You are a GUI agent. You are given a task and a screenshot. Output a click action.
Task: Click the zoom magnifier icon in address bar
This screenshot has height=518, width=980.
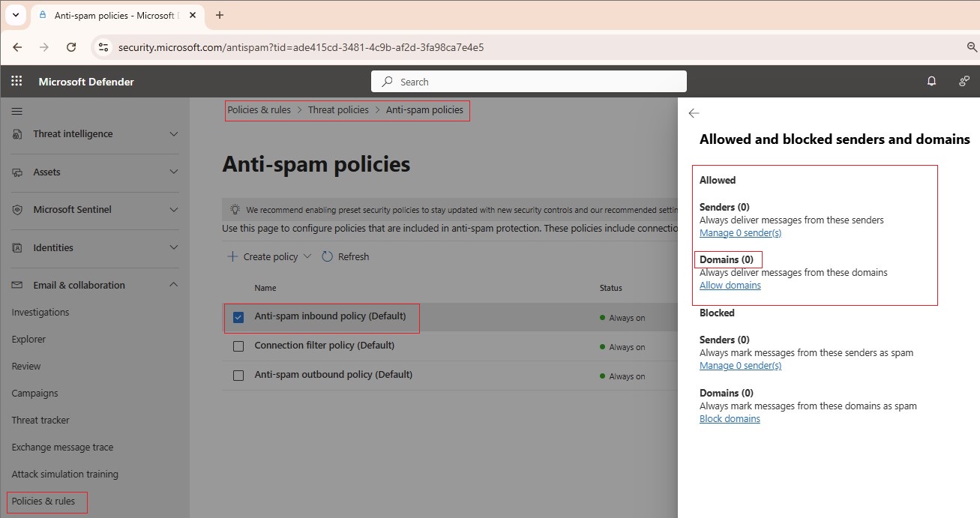[x=972, y=47]
